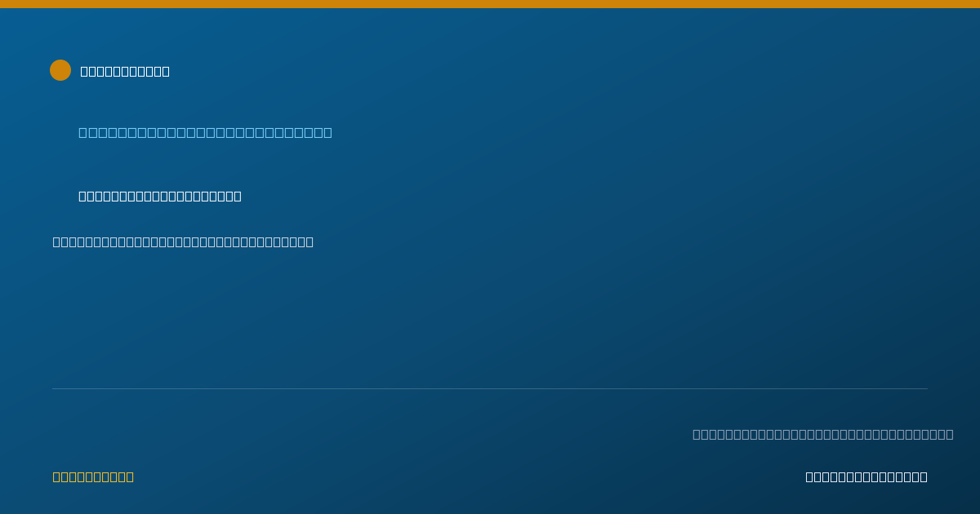Viewport: 980px width, 514px height.
Task: Click the thin horizontal divider line
Action: (490, 388)
